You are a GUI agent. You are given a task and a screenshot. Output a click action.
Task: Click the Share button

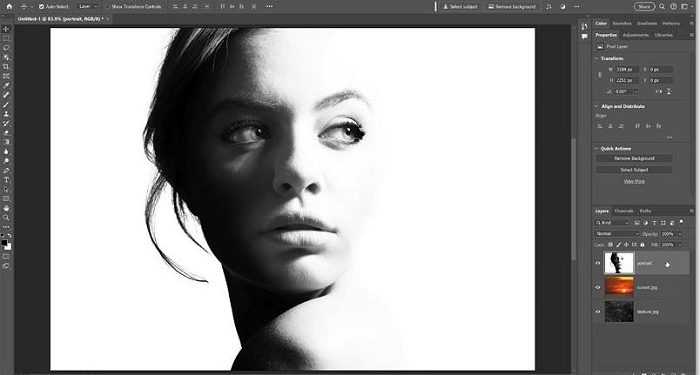tap(644, 7)
